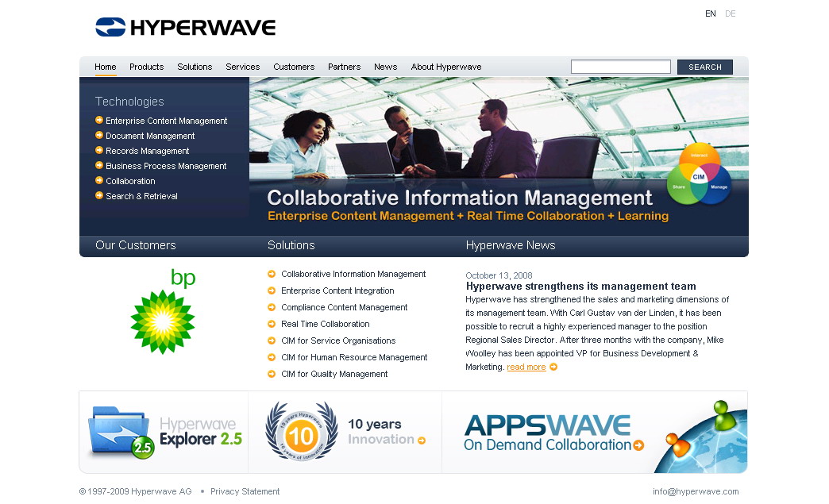This screenshot has width=829, height=504.
Task: Open the Products menu
Action: coord(146,67)
